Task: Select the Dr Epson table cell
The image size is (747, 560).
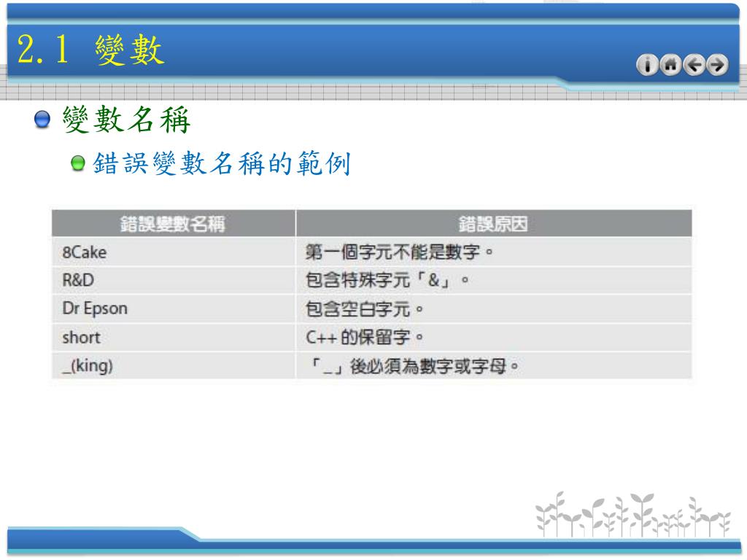Action: point(174,308)
